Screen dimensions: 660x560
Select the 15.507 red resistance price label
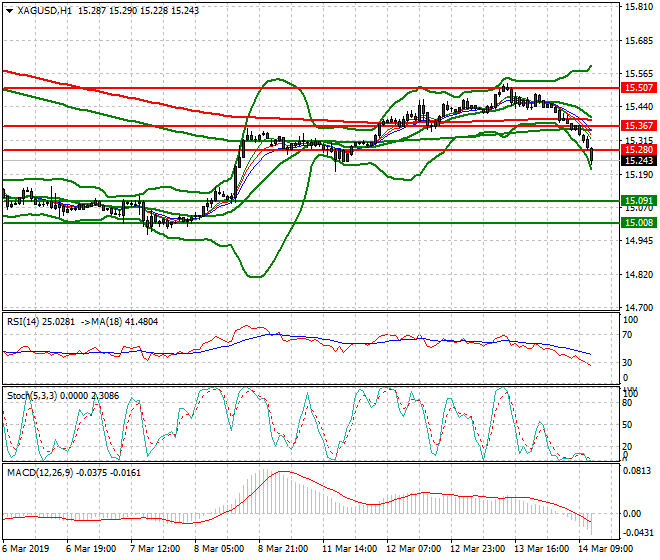639,88
